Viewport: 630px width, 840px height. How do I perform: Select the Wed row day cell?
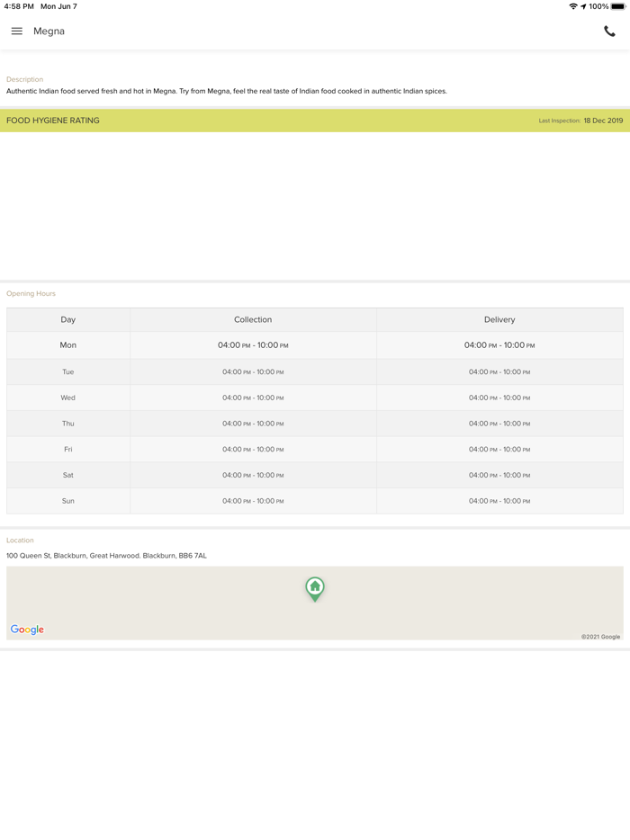tap(68, 398)
